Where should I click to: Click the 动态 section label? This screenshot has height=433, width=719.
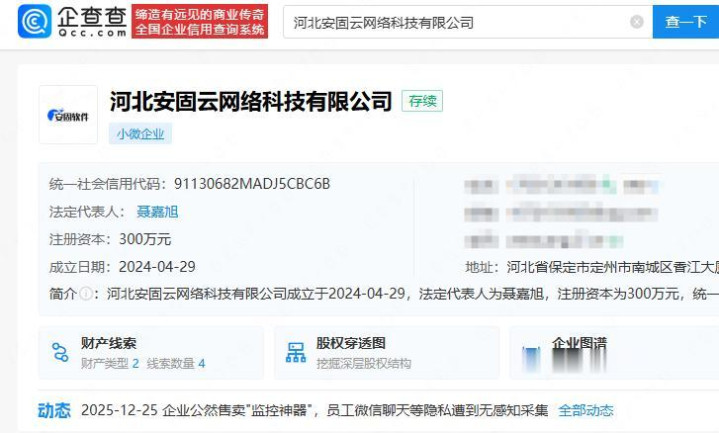pos(54,410)
